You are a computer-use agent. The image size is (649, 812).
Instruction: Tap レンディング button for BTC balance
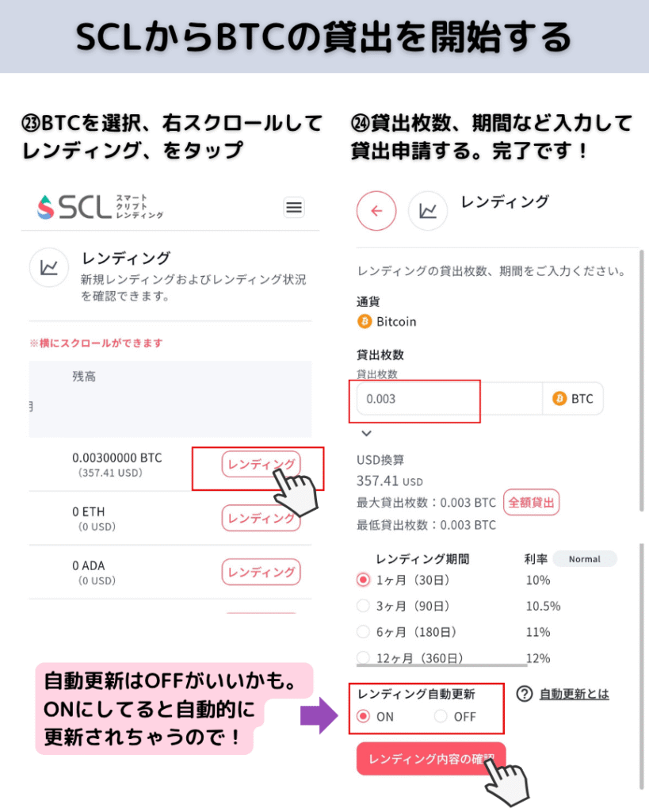click(261, 464)
